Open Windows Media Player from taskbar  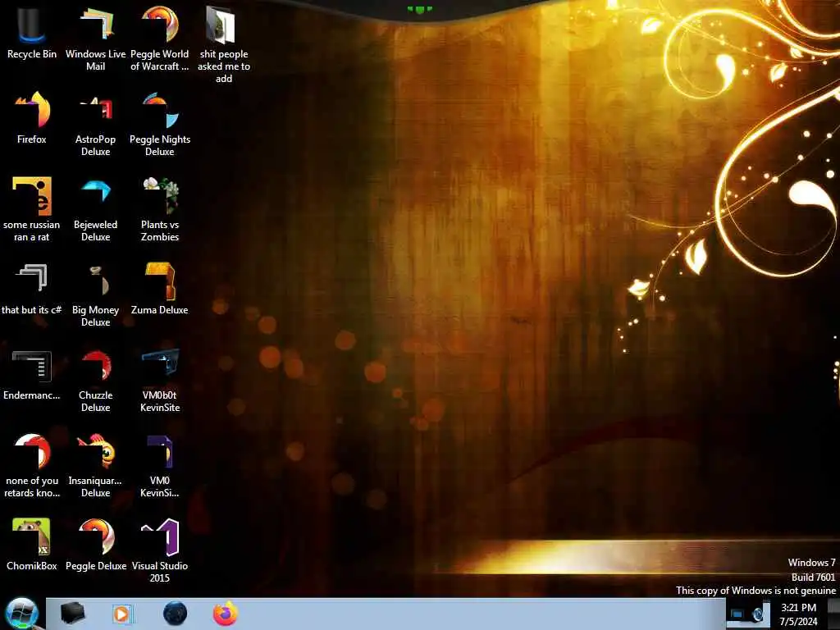[x=122, y=614]
